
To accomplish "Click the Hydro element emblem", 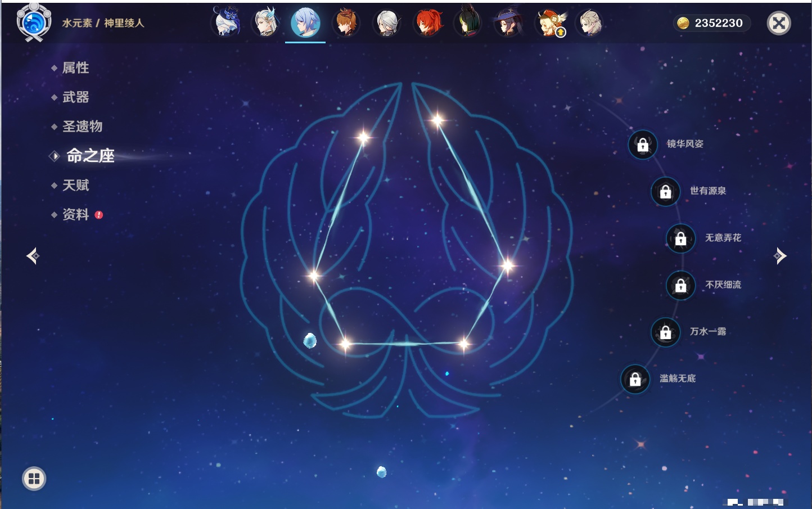I will pyautogui.click(x=34, y=22).
